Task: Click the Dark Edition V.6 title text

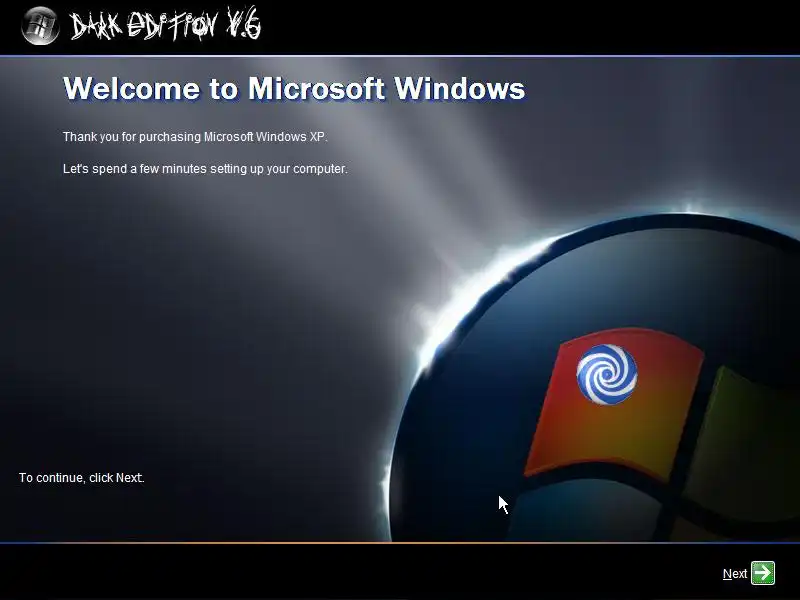Action: [165, 24]
